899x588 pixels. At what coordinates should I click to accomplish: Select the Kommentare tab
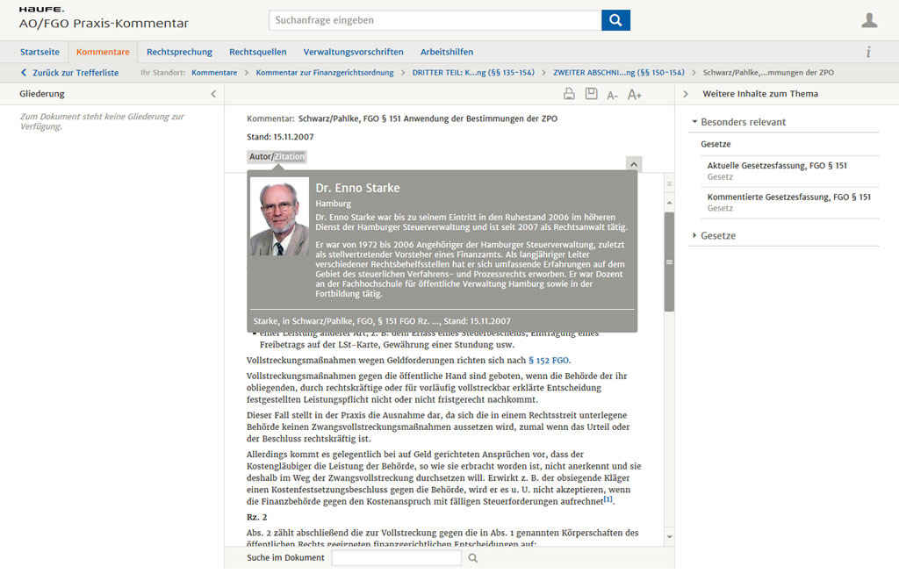(103, 52)
